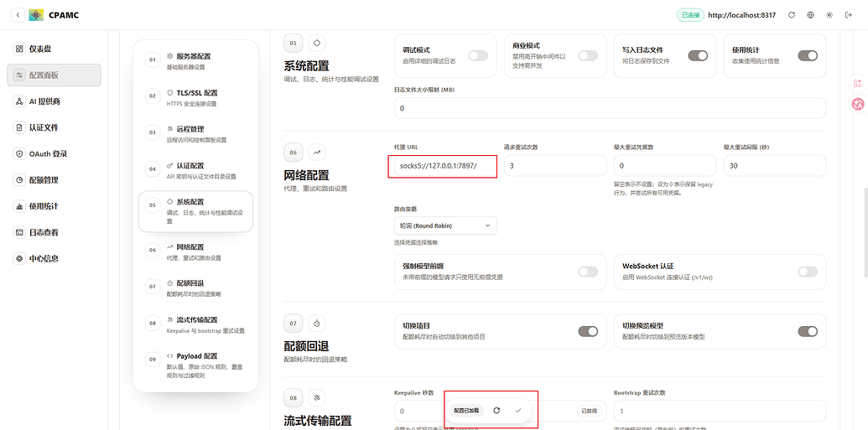Viewport: 868px width, 430px height.
Task: Click the page vertical scrollbar thumb
Action: pos(865,232)
